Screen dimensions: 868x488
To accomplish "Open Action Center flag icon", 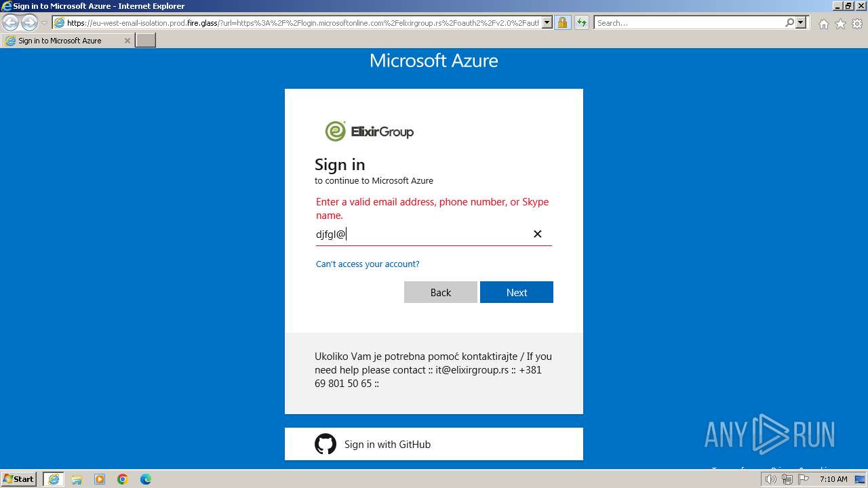I will [804, 479].
